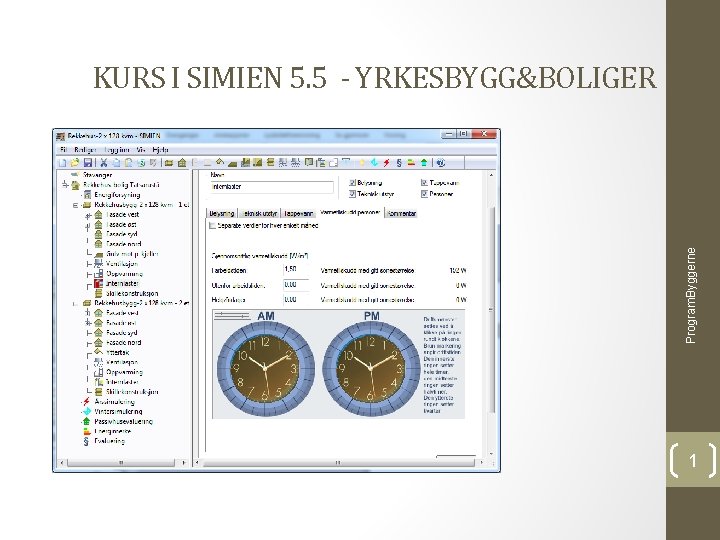Toggle the Tappevann checkbox
720x540 pixels.
pyautogui.click(x=424, y=183)
